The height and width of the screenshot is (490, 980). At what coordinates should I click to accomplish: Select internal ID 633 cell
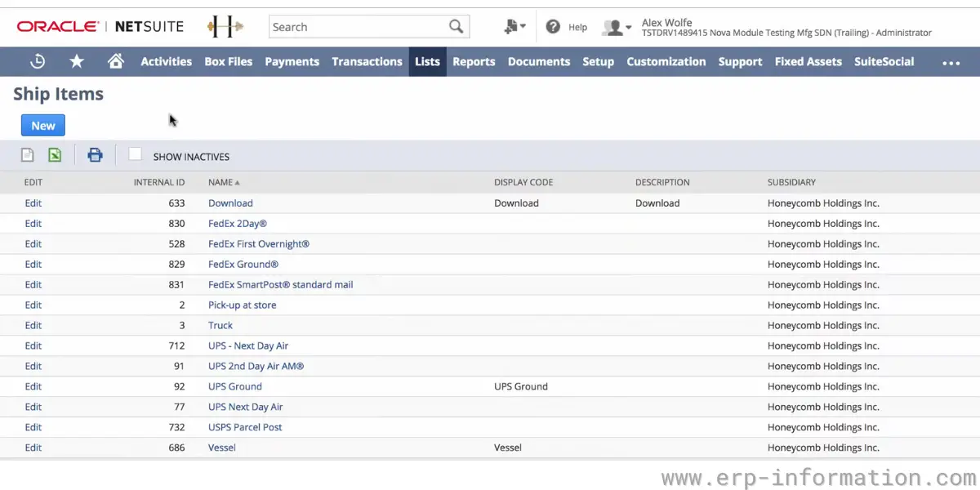coord(176,203)
